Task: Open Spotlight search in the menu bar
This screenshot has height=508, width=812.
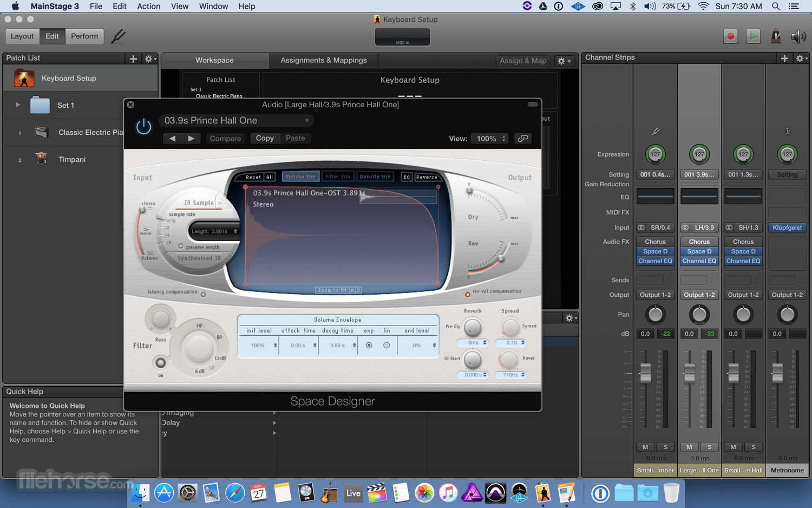Action: coord(776,6)
